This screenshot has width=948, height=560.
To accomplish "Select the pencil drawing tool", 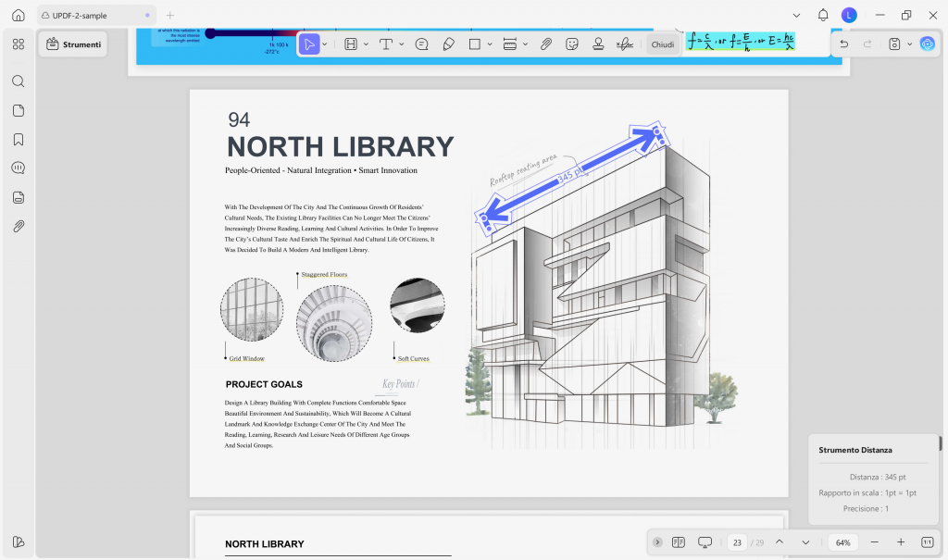I will coord(449,44).
